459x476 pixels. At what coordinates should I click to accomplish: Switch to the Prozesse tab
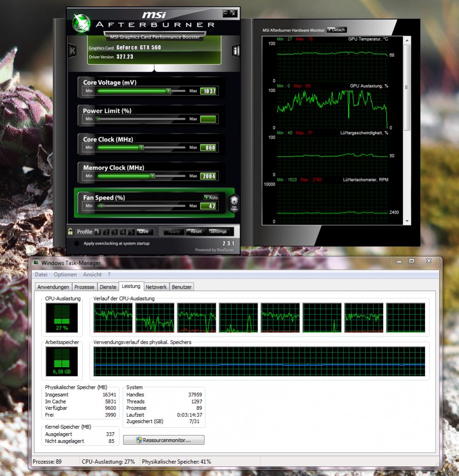pos(84,287)
